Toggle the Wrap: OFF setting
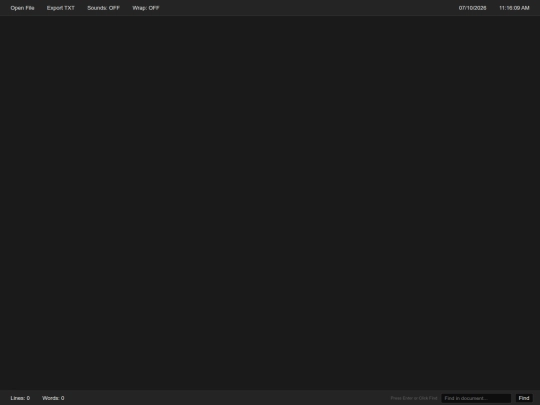540x405 pixels. point(146,8)
